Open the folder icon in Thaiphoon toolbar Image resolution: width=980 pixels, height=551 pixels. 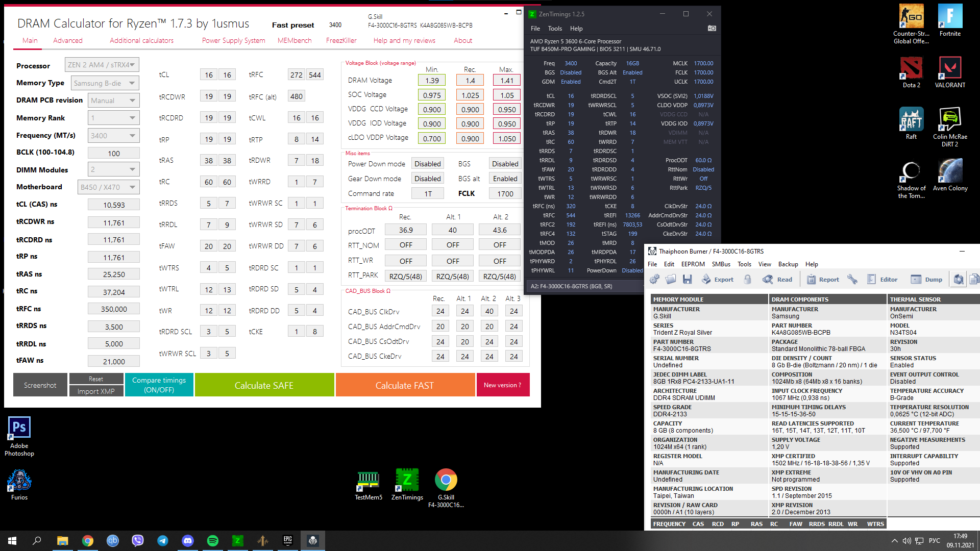click(671, 280)
